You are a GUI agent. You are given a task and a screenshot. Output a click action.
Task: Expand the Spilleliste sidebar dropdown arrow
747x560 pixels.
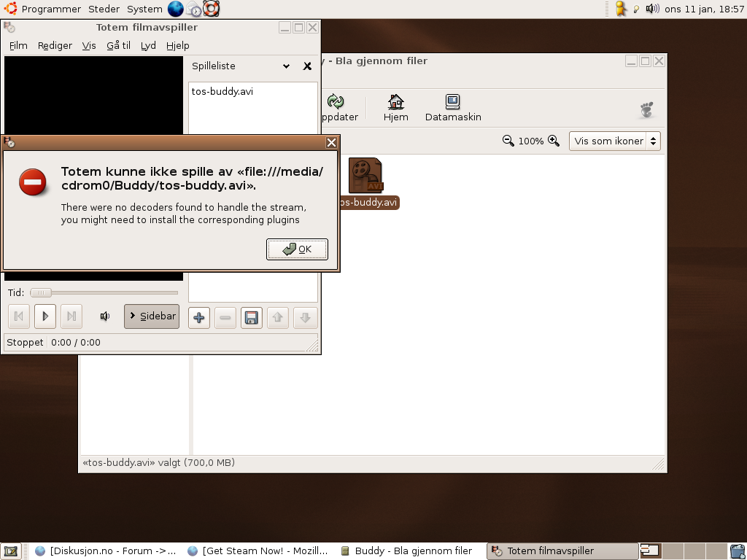pos(286,66)
